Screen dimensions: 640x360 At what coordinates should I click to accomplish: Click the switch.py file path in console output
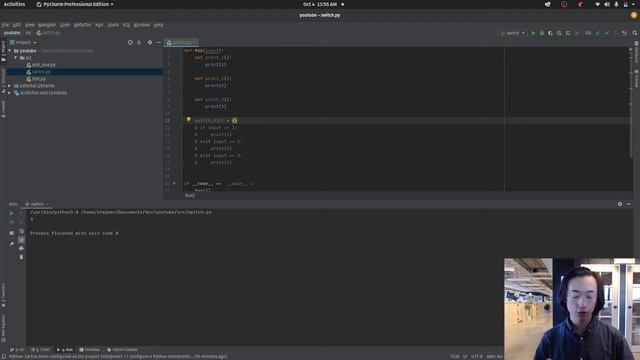pos(146,212)
